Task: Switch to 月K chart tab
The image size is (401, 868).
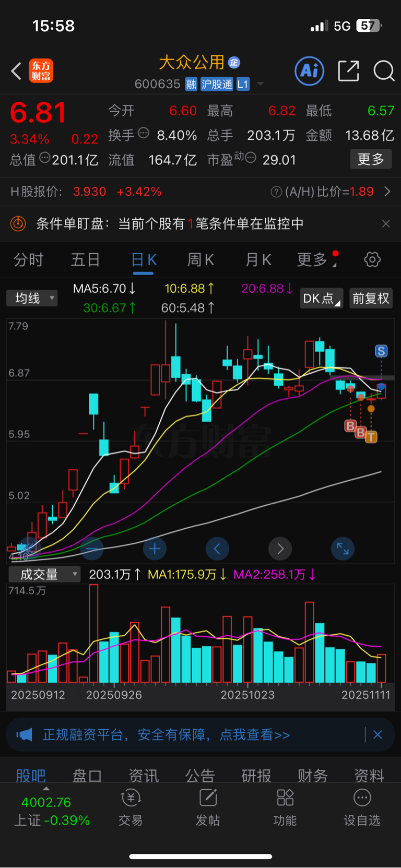Action: [258, 259]
